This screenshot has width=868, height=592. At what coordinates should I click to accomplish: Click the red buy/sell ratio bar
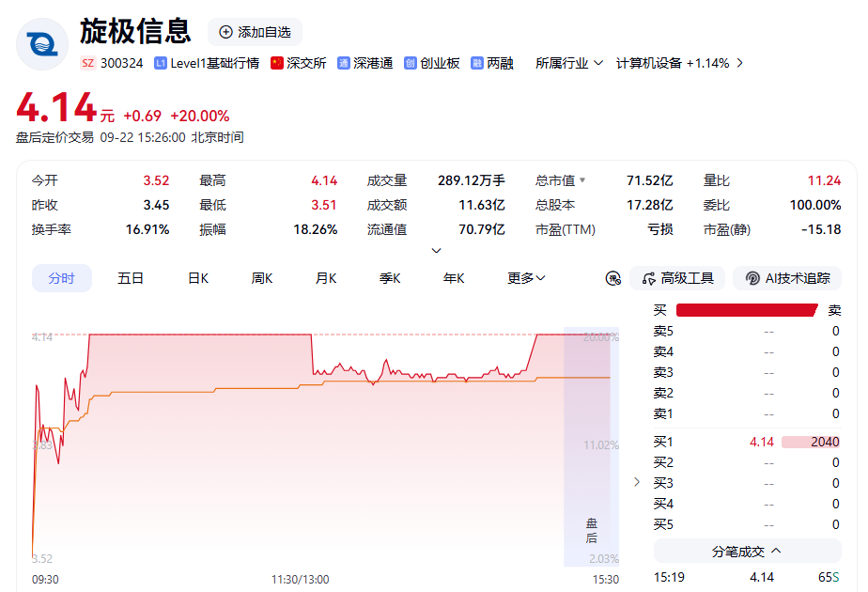click(x=747, y=310)
